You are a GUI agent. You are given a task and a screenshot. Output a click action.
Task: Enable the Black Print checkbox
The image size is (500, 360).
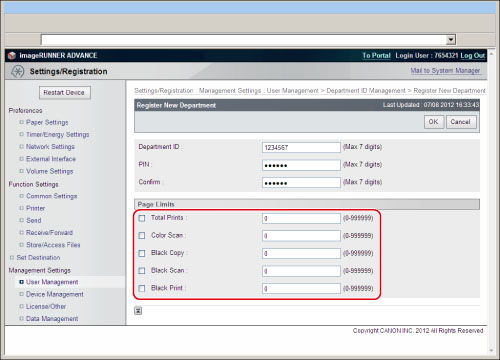(x=142, y=288)
